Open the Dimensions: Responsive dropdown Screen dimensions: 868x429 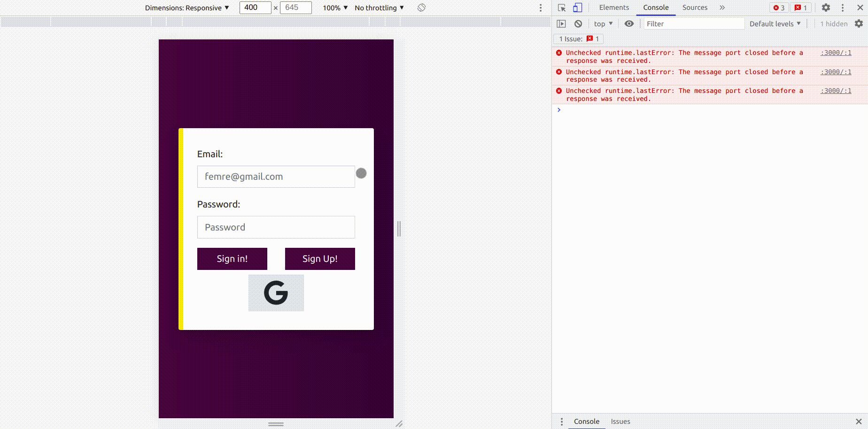tap(187, 8)
